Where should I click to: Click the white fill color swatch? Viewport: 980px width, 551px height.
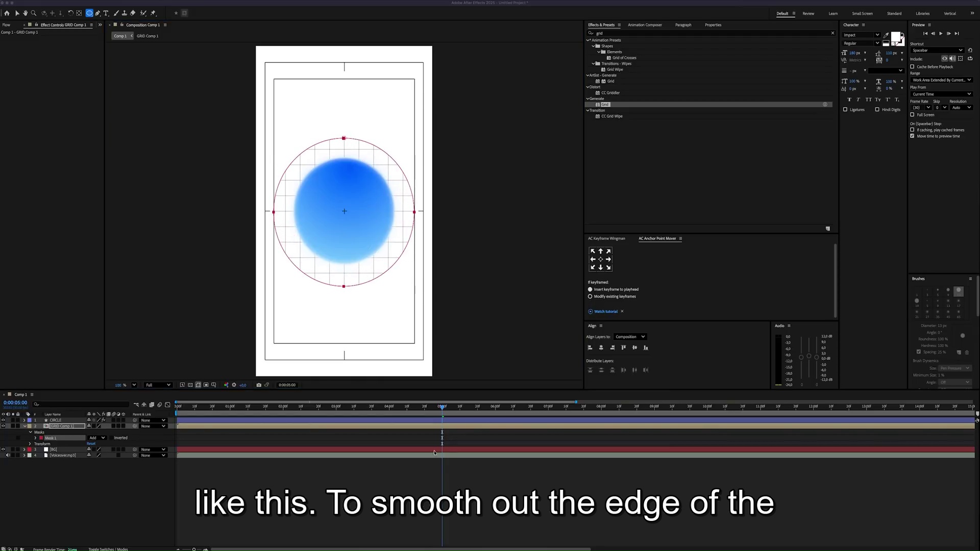[896, 37]
